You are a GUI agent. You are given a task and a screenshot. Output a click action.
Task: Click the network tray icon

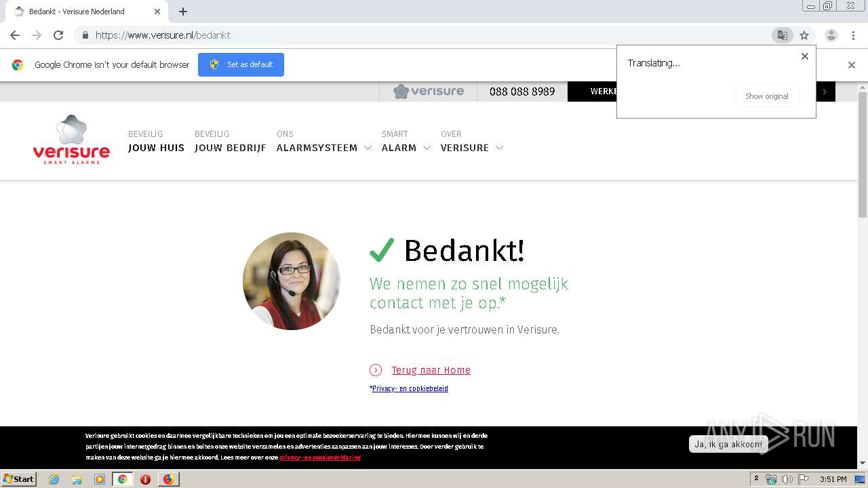coord(771,479)
